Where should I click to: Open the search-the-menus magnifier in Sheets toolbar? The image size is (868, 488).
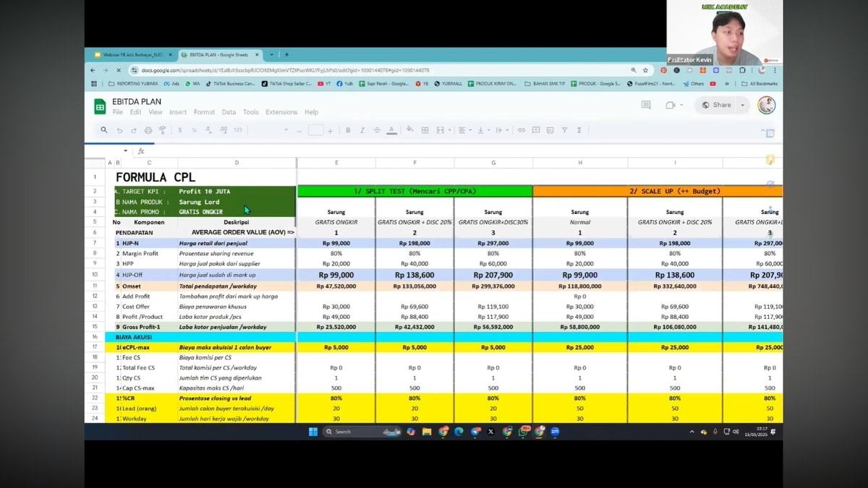point(104,130)
